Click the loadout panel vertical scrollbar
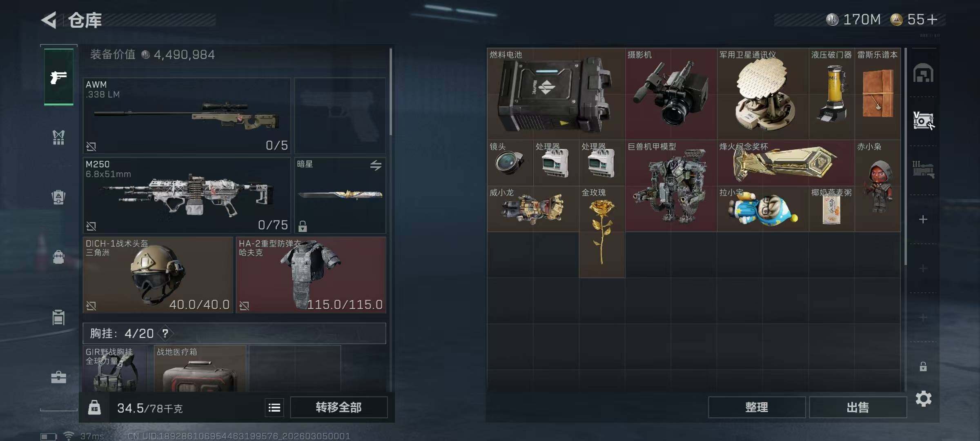The image size is (980, 441). (x=391, y=92)
